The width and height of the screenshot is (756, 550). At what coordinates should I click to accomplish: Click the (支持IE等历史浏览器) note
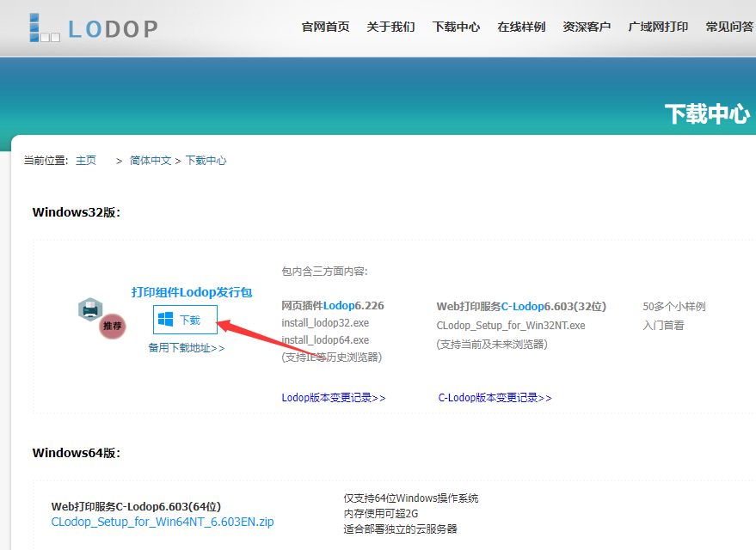pyautogui.click(x=332, y=357)
